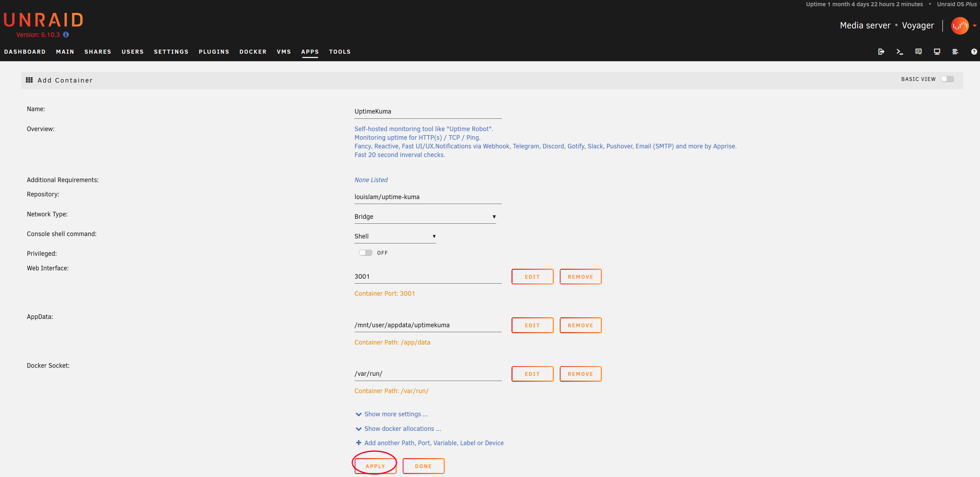Screen dimensions: 980x477
Task: Click the 'Container Path: /var/run/' text
Action: click(x=391, y=391)
